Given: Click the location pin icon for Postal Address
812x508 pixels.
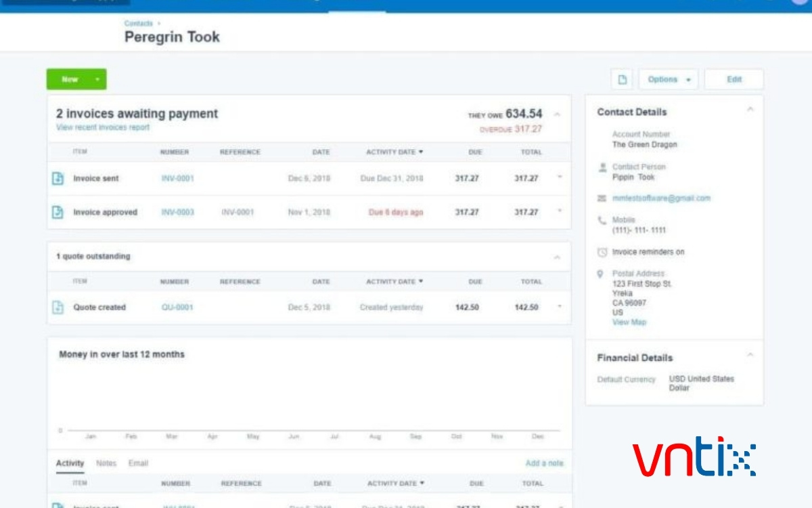Looking at the screenshot, I should (601, 274).
